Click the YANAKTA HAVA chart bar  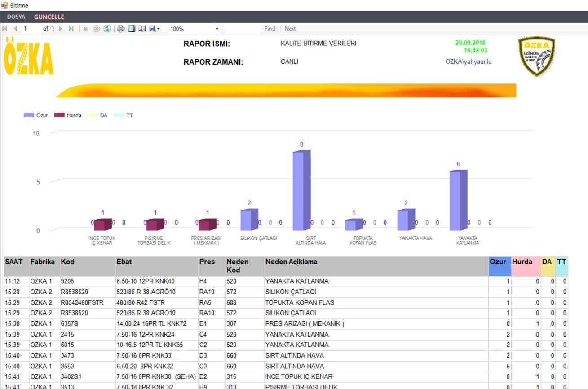pos(406,220)
